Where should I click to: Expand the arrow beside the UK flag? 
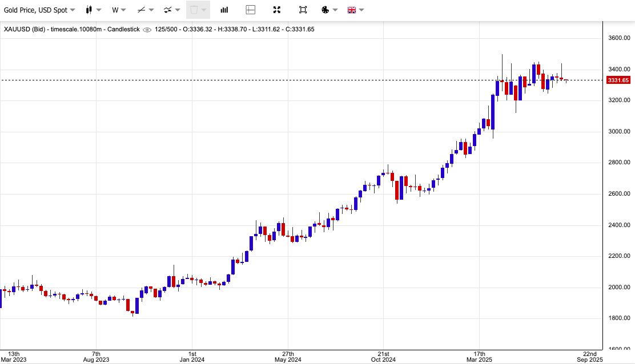(361, 10)
